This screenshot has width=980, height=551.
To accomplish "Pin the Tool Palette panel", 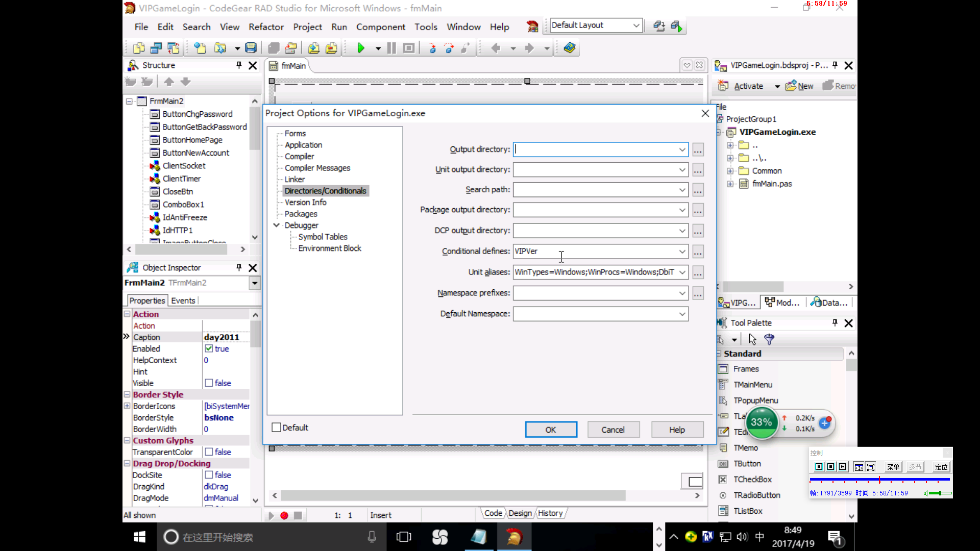I will (835, 322).
